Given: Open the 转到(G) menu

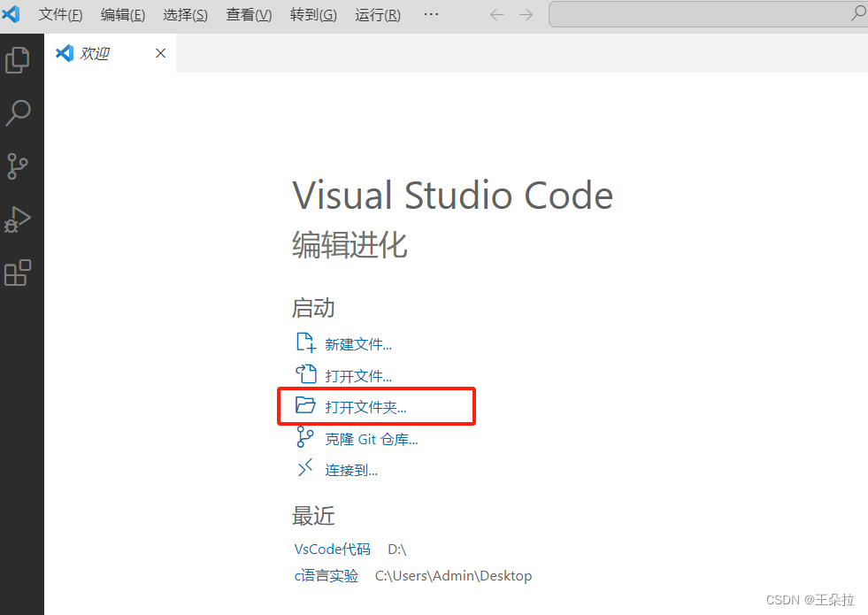Looking at the screenshot, I should [313, 15].
